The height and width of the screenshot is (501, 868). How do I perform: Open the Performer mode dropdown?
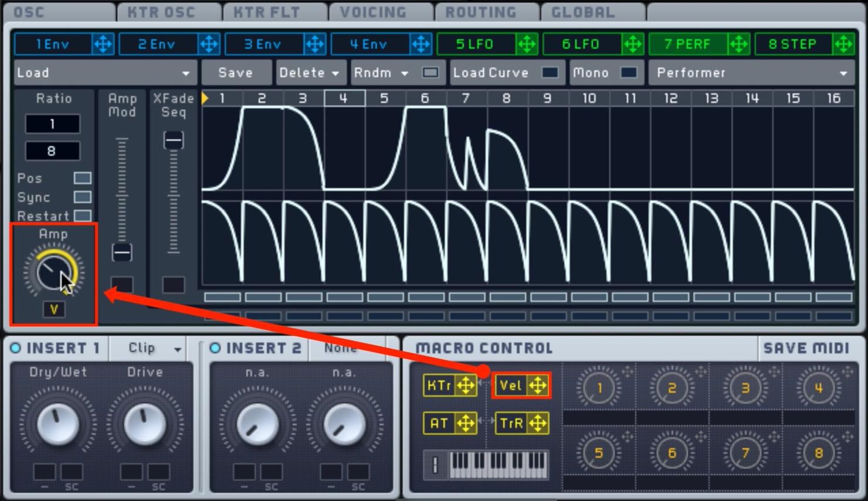[x=751, y=73]
